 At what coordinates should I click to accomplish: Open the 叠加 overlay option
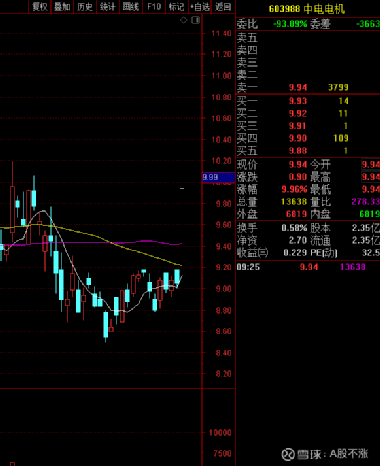pos(62,7)
